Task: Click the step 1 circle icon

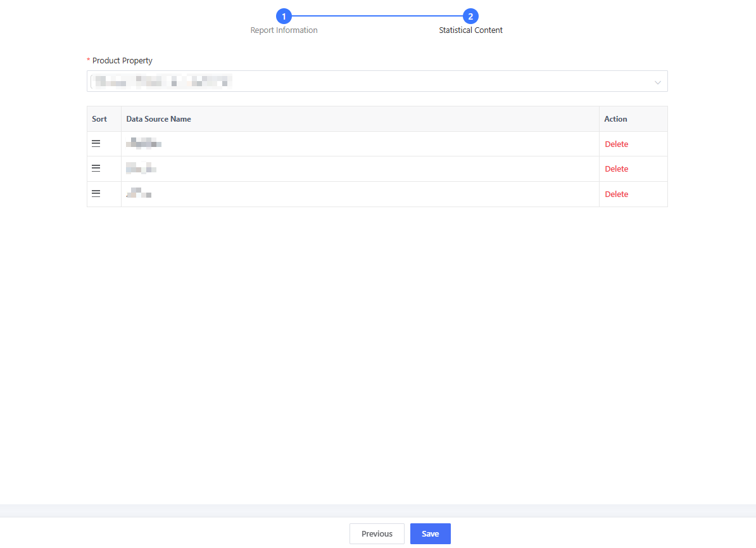Action: [284, 16]
